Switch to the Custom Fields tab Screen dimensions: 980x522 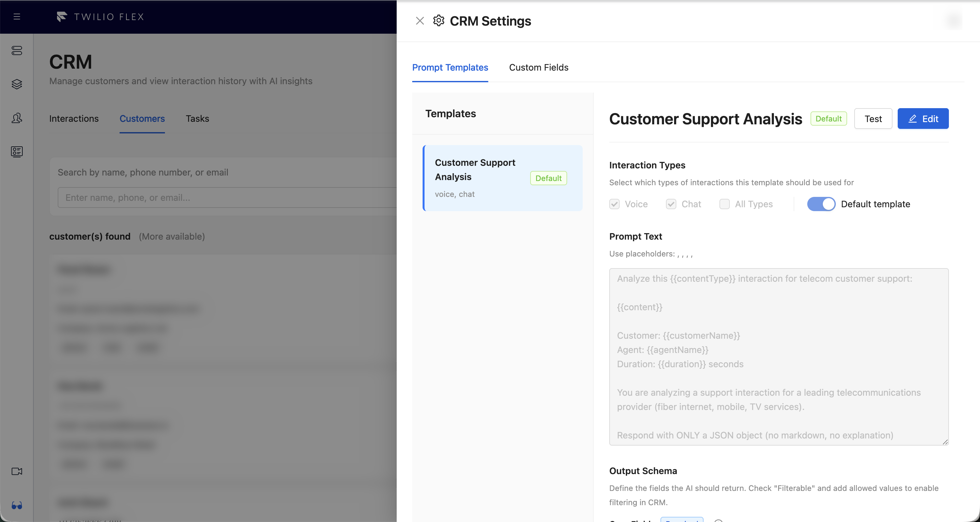point(539,67)
